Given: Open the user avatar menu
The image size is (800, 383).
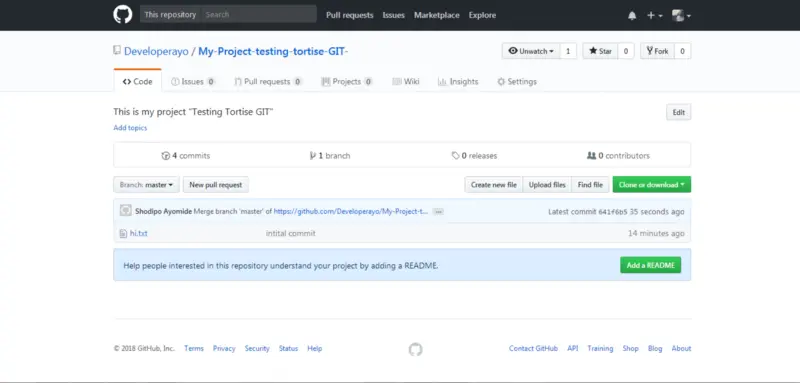Looking at the screenshot, I should (x=681, y=16).
